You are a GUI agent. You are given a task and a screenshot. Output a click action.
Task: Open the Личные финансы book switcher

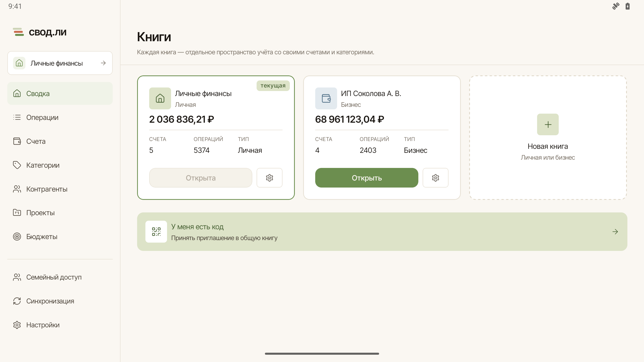coord(60,63)
